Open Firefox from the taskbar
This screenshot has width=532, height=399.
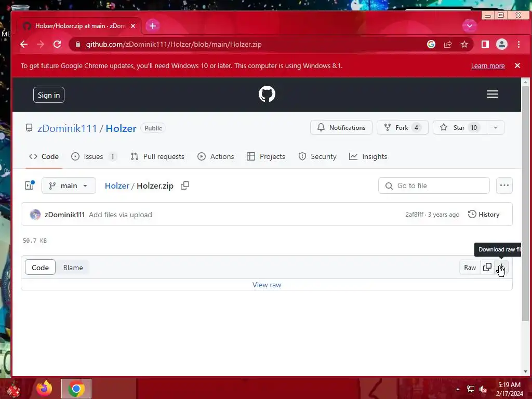(x=45, y=389)
